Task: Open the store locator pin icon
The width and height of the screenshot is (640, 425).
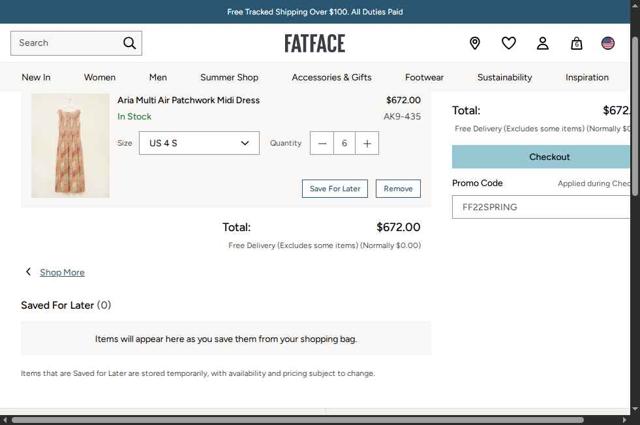Action: [475, 43]
